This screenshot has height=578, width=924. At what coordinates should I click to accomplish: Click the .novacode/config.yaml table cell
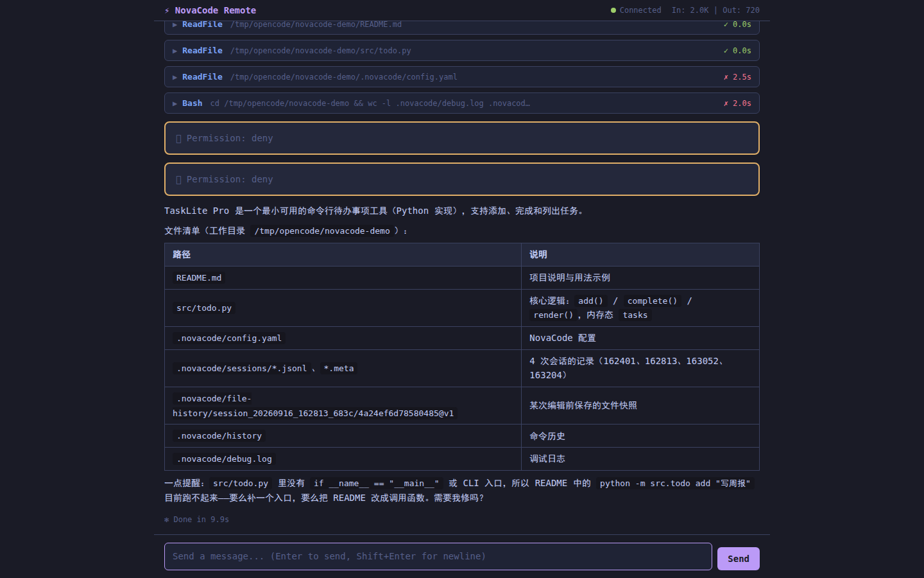343,338
